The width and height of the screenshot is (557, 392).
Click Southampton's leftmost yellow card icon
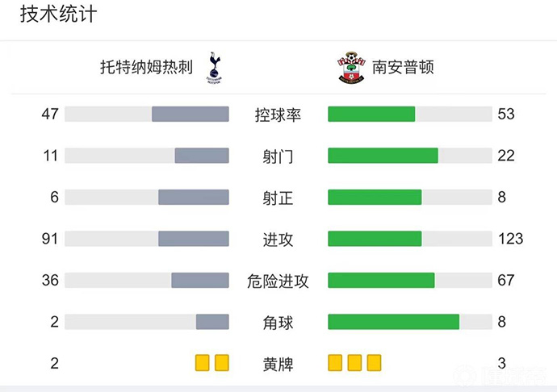335,363
